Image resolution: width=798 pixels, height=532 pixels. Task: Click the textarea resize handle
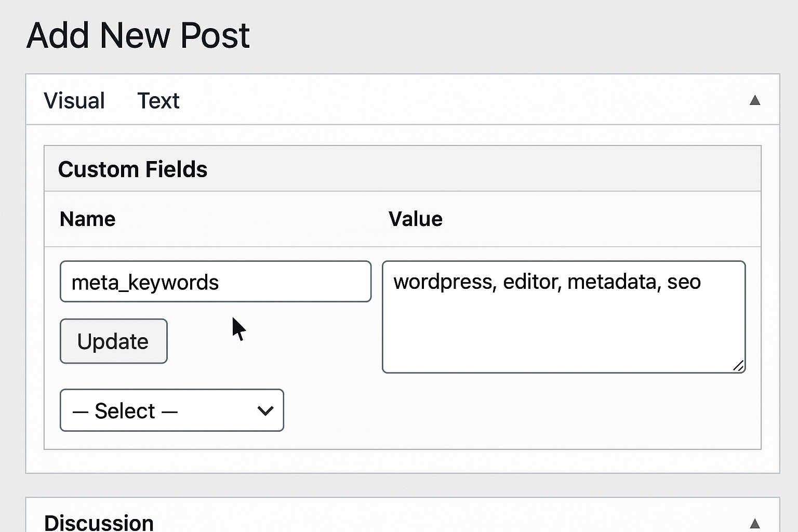[738, 366]
